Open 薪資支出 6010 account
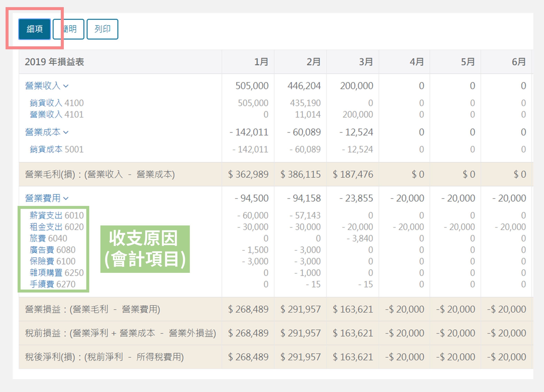This screenshot has width=544, height=392. 57,215
